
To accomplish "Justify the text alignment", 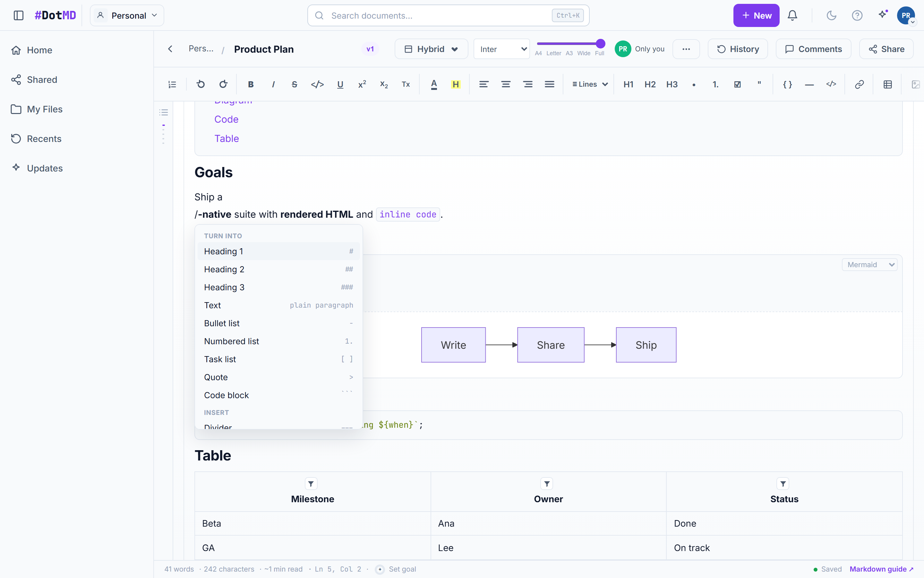I will click(x=550, y=84).
